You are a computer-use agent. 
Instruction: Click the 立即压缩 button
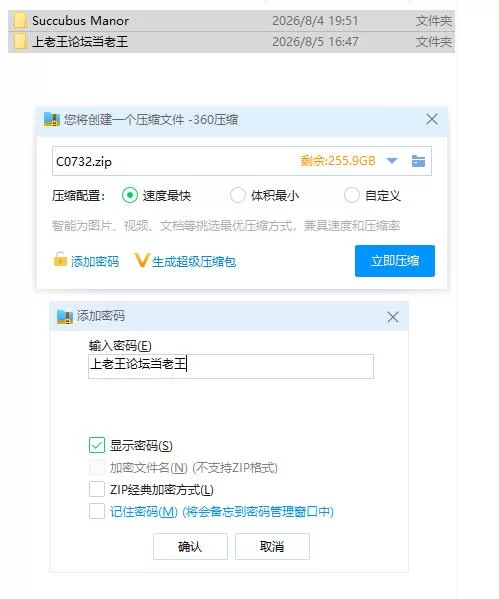coord(395,261)
